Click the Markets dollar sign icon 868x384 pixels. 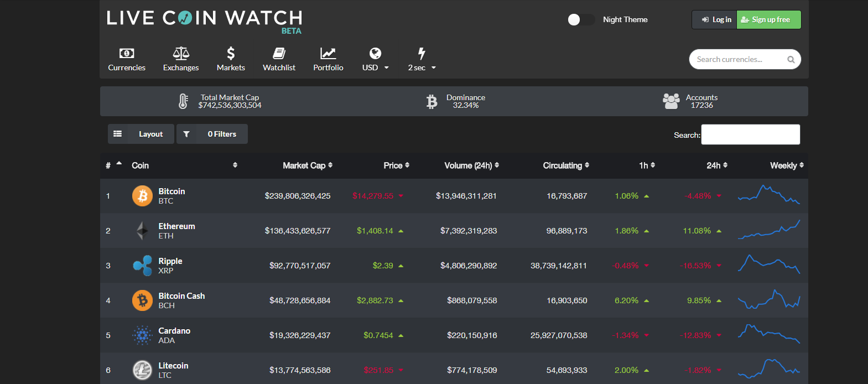231,54
